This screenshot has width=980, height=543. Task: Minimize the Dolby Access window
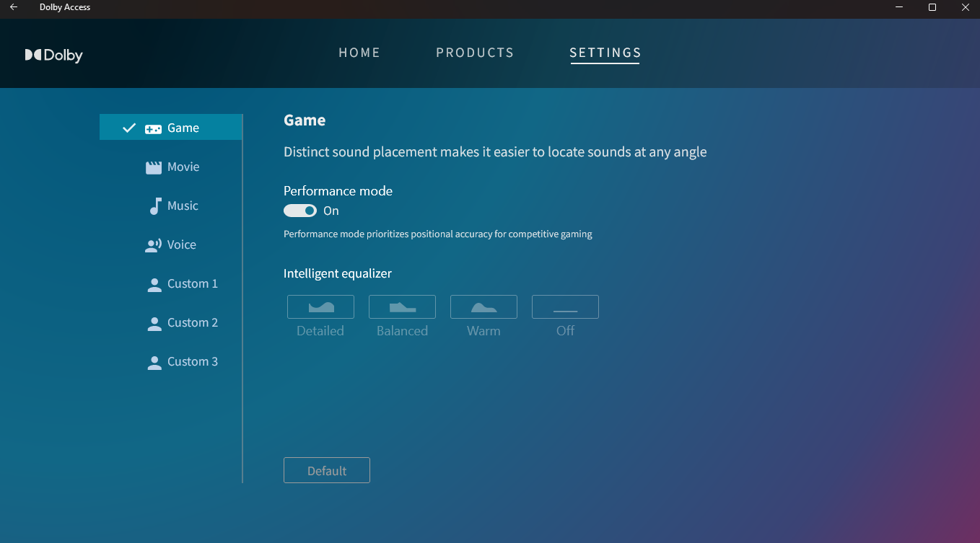coord(898,7)
